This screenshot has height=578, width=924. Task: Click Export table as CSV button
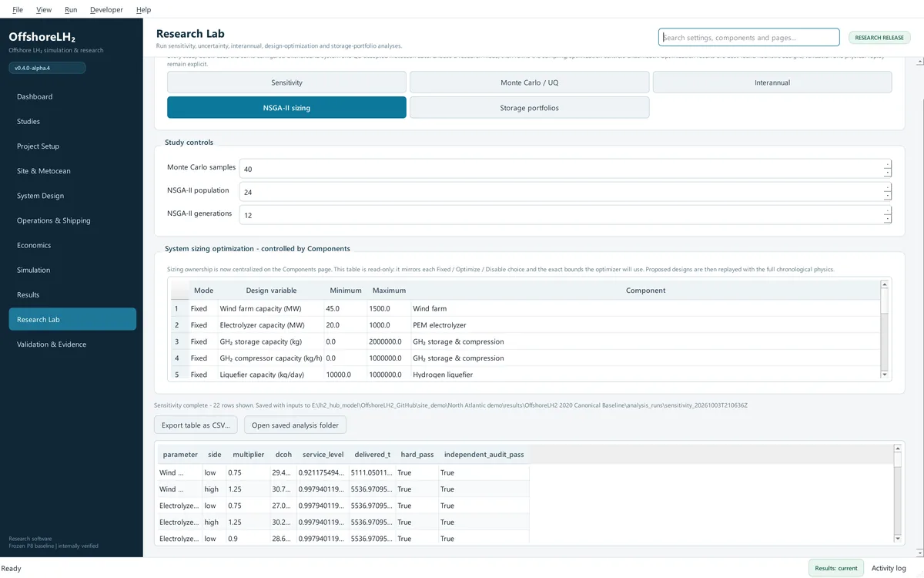pos(196,425)
